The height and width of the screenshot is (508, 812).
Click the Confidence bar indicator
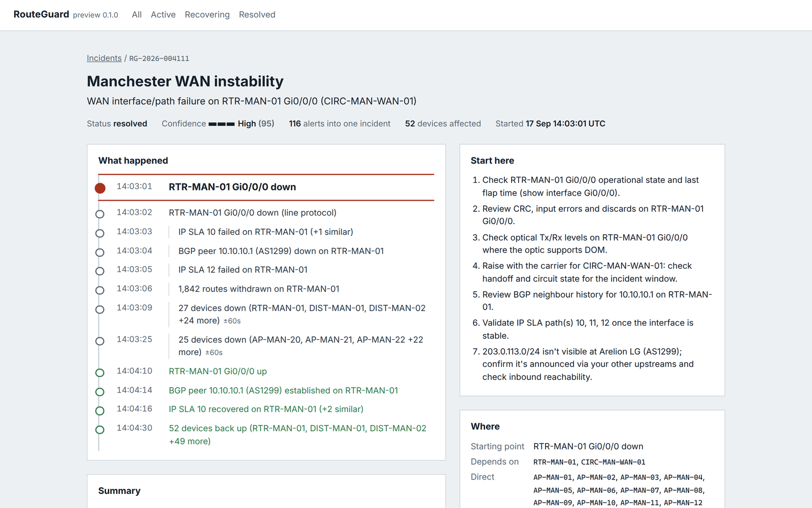(x=221, y=124)
